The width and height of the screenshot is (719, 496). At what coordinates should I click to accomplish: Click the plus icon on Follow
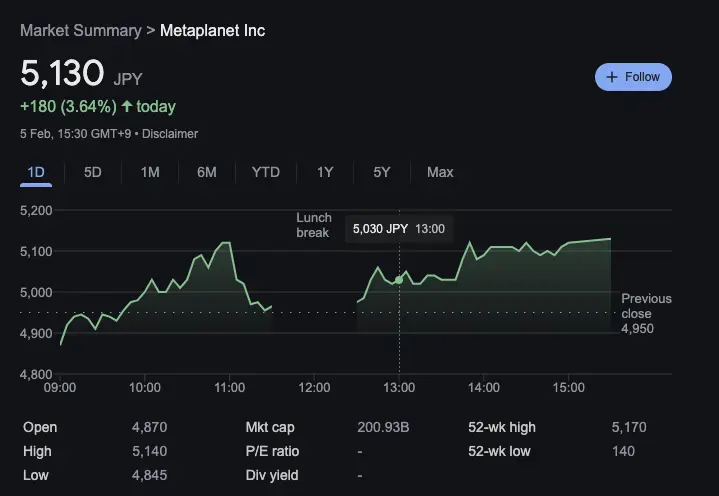[x=613, y=77]
